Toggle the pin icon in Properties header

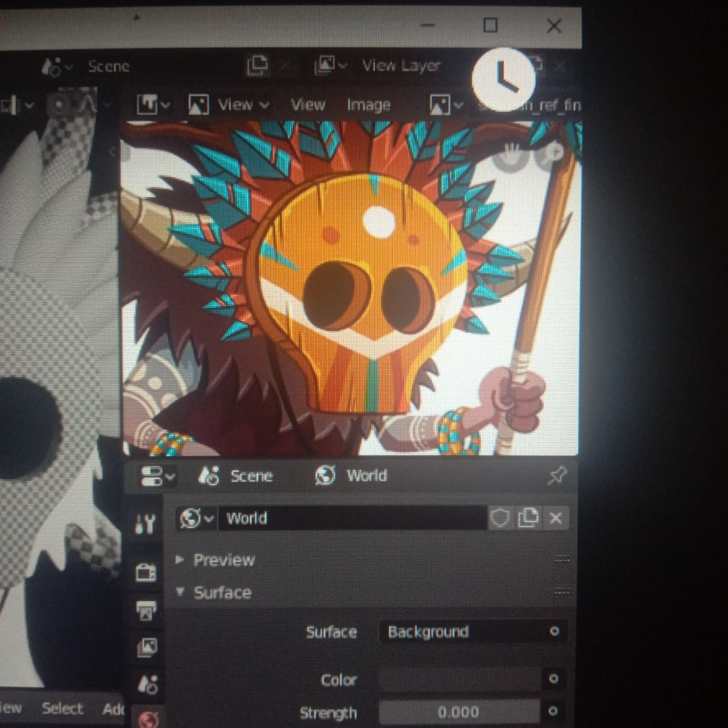point(557,475)
